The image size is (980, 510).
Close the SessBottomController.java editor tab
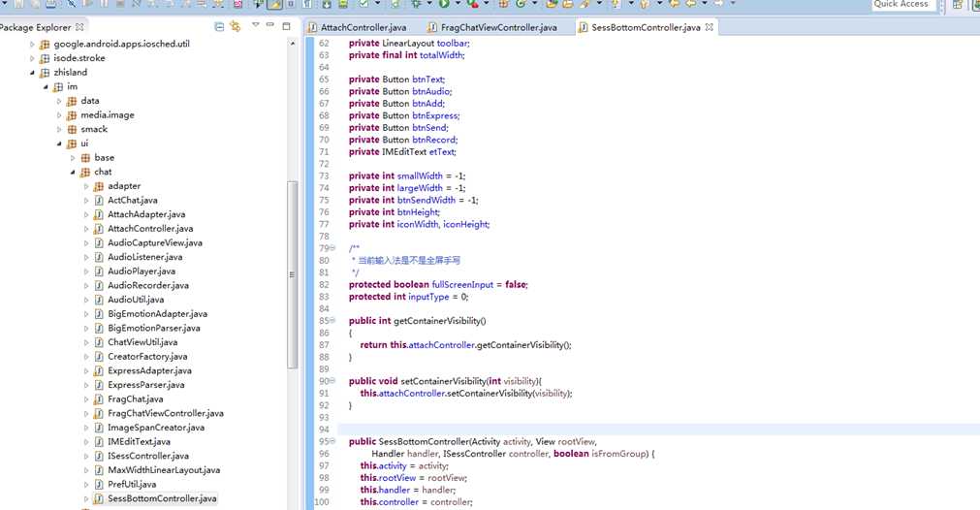[710, 27]
